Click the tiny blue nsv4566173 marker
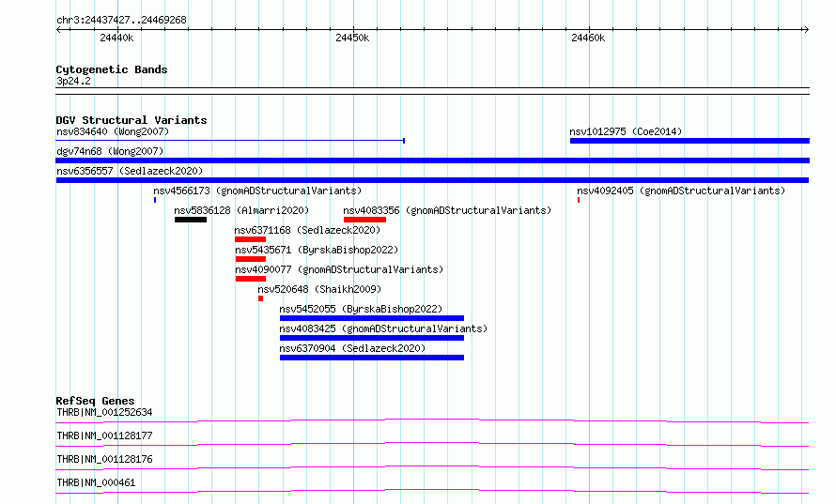 (x=155, y=200)
